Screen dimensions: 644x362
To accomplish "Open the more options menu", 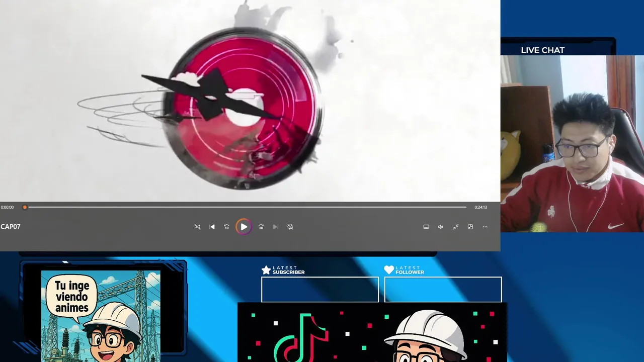I will (485, 227).
